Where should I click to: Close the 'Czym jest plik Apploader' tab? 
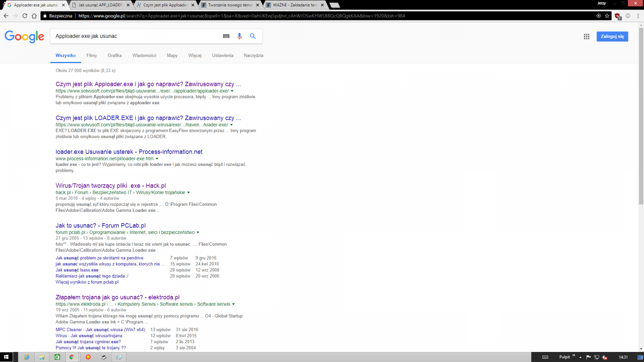coord(193,5)
